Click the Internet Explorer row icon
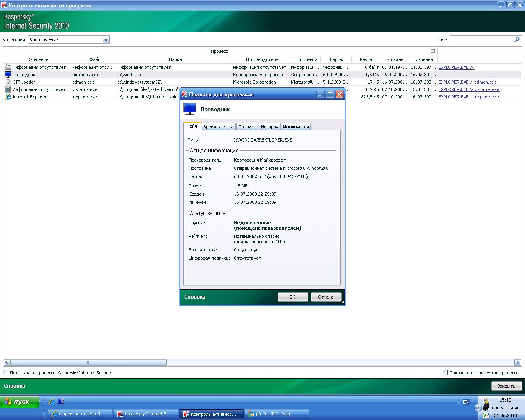Image resolution: width=525 pixels, height=420 pixels. tap(8, 97)
